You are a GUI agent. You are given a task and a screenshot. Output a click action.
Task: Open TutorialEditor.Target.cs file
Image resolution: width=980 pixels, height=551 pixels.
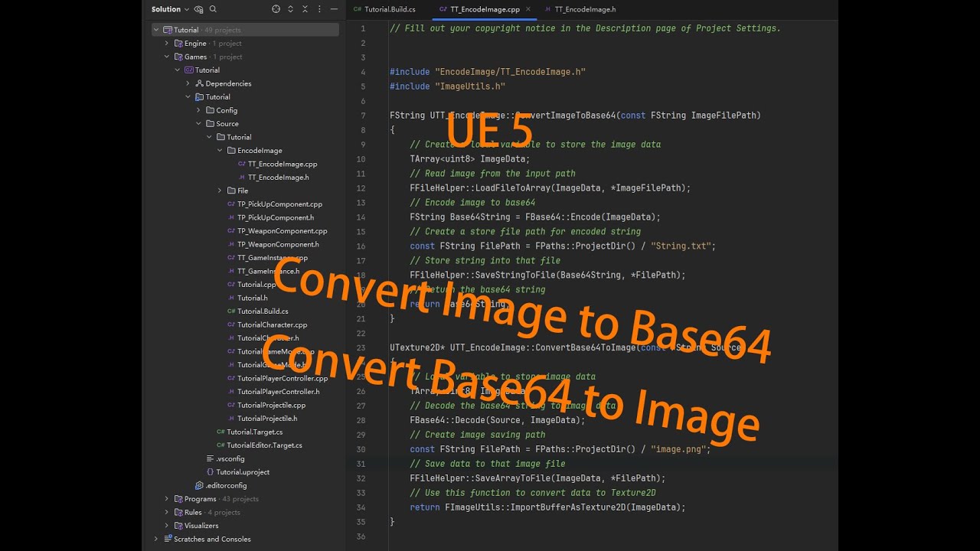264,445
